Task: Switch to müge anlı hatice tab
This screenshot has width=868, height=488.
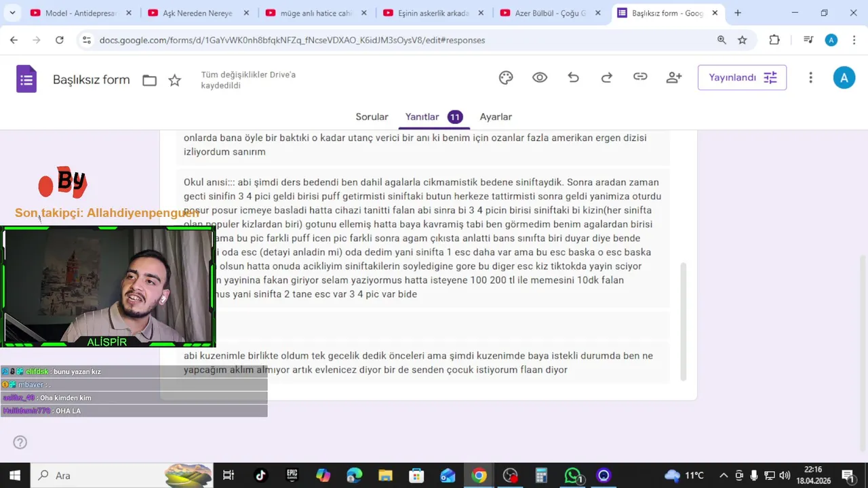Action: pyautogui.click(x=316, y=13)
